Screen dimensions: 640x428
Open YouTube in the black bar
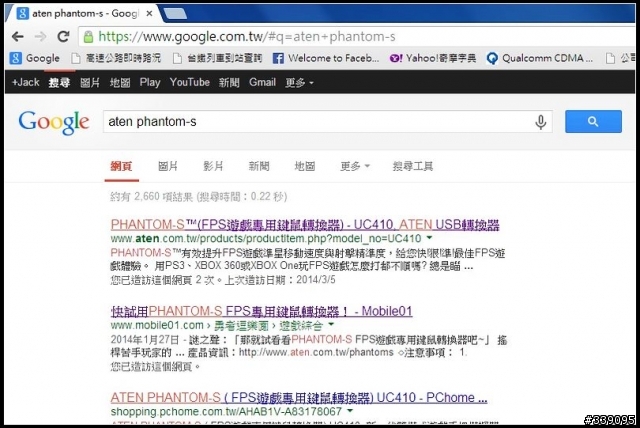pos(190,82)
